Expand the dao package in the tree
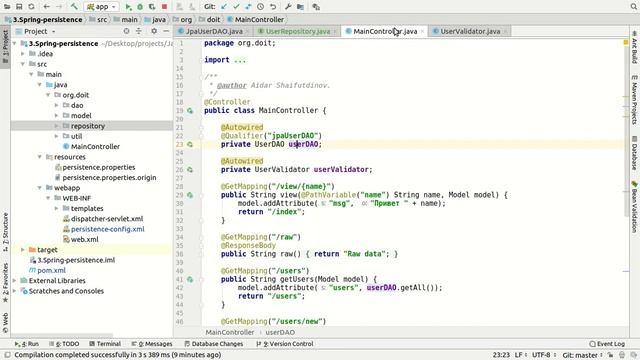This screenshot has width=640, height=360. tap(57, 105)
